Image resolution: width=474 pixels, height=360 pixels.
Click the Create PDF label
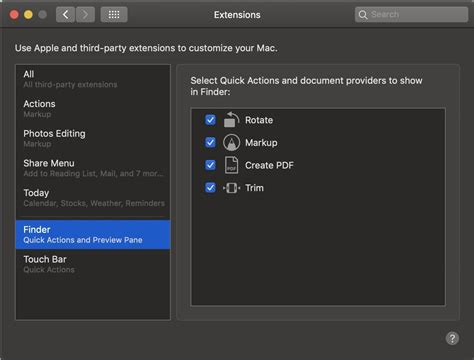coord(269,165)
